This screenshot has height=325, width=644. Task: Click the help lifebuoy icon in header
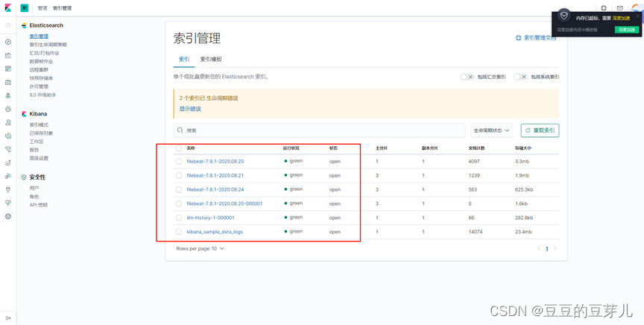pos(604,7)
